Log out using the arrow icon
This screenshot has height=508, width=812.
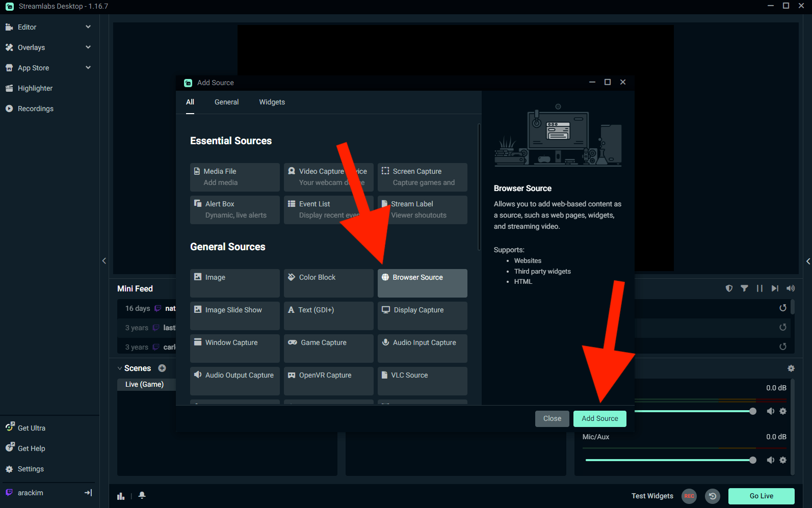[88, 493]
